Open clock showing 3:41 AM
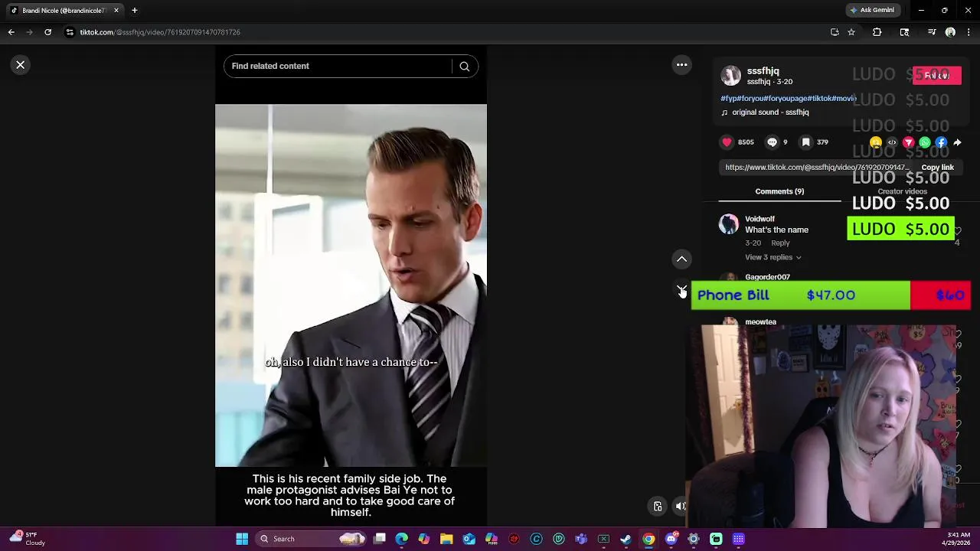The image size is (980, 551). pyautogui.click(x=958, y=539)
